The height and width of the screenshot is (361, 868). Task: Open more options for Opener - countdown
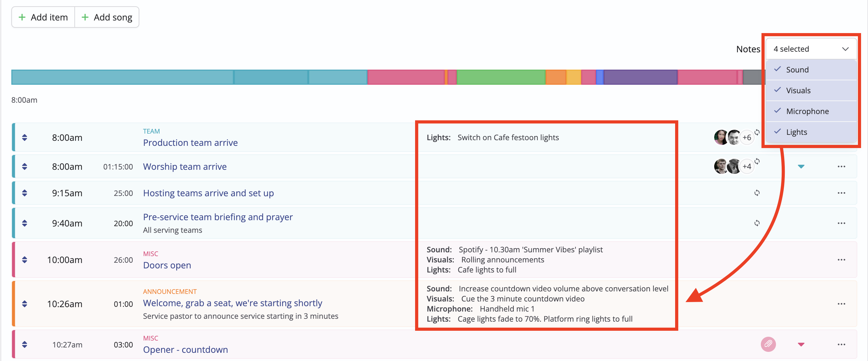click(x=842, y=345)
